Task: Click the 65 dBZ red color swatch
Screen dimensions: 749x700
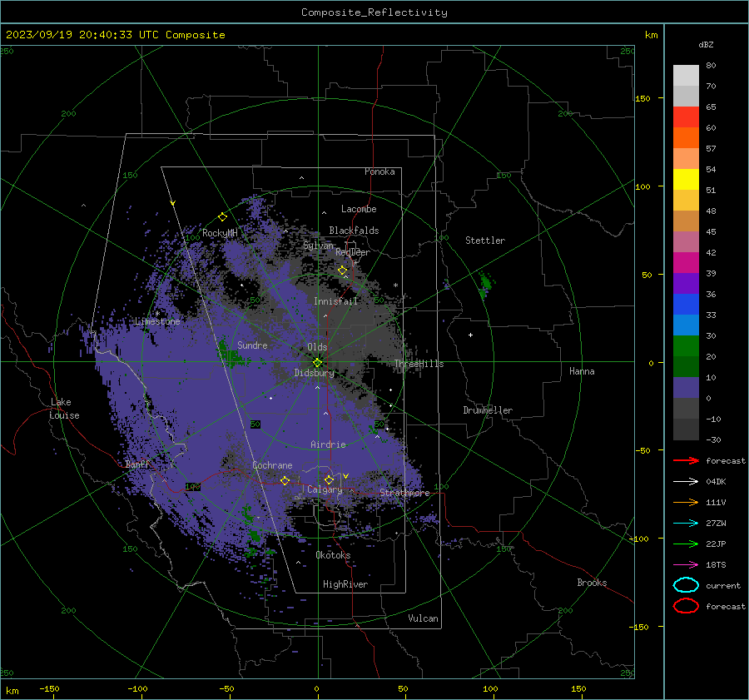Action: tap(686, 117)
